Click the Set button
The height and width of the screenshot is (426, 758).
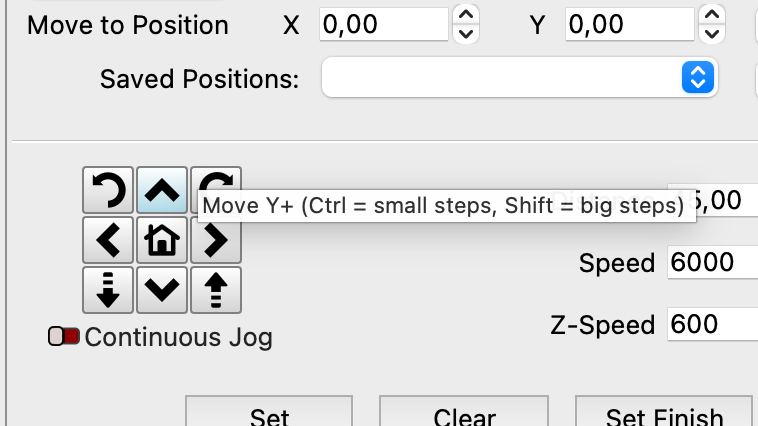[269, 416]
